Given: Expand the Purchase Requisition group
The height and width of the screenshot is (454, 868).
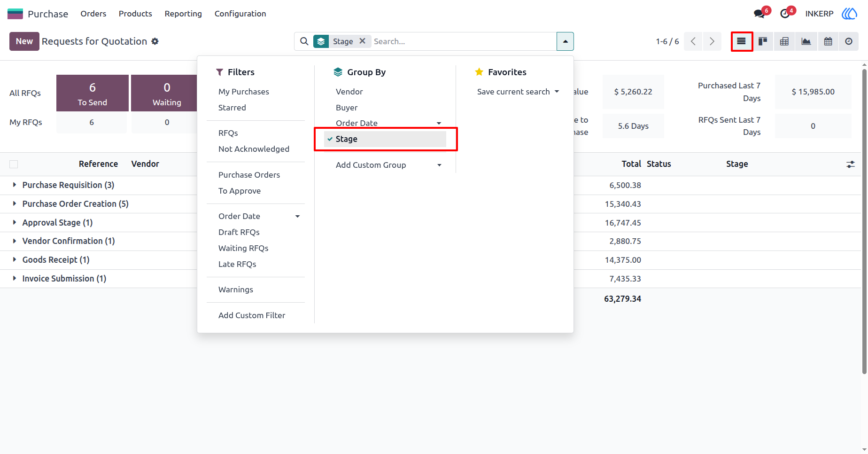Looking at the screenshot, I should click(68, 185).
